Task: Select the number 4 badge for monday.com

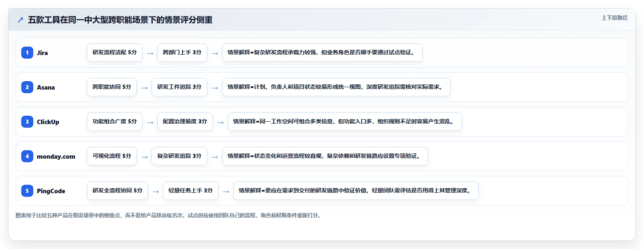Action: click(27, 156)
